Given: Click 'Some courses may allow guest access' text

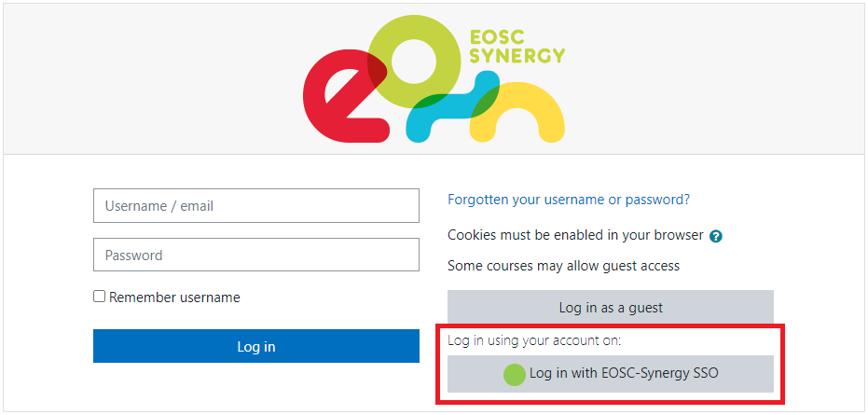Looking at the screenshot, I should point(563,266).
